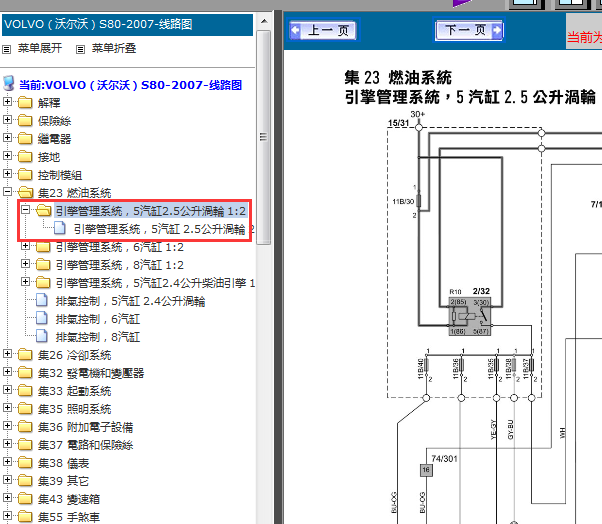
Task: Expand the 集38 儀表 node
Action: [x=7, y=462]
